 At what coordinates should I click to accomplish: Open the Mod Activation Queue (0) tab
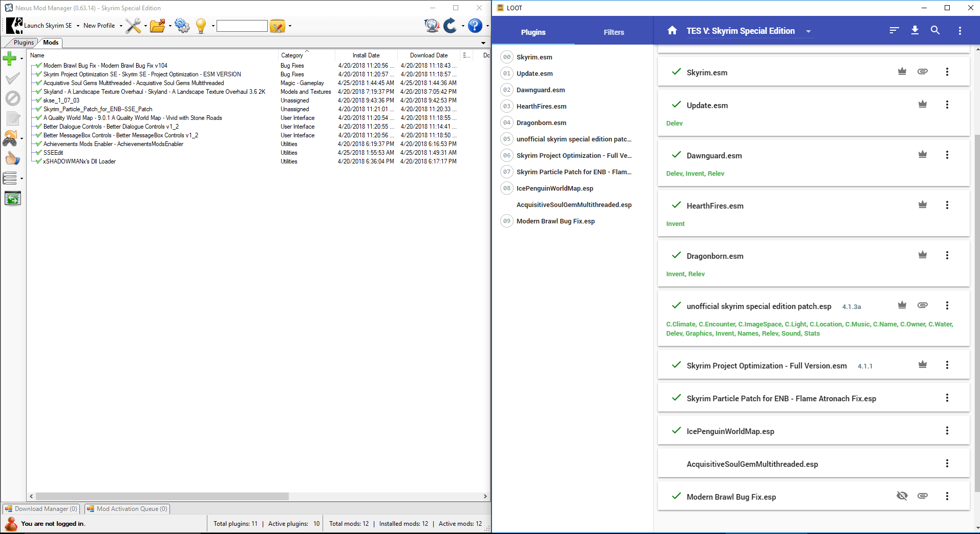127,509
